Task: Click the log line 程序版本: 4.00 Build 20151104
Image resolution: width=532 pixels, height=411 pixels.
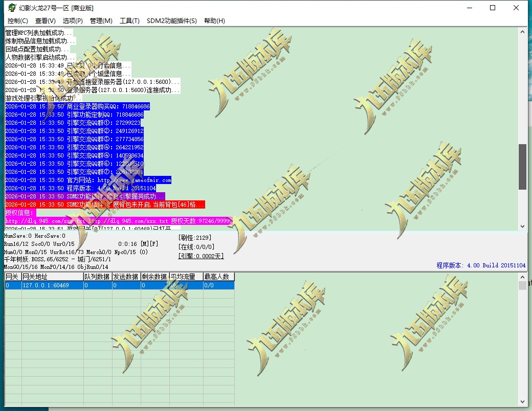Action: click(81, 188)
